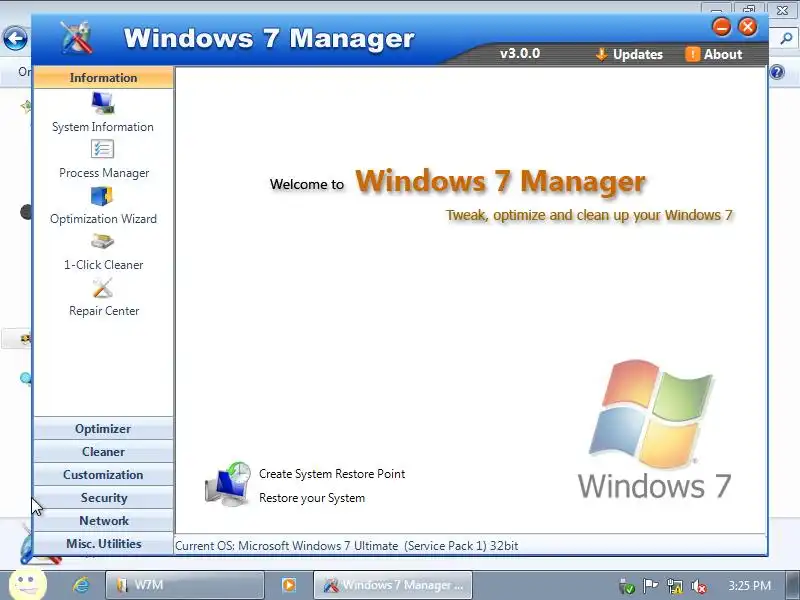This screenshot has height=600, width=800.
Task: Open the Customization section
Action: coord(104,474)
